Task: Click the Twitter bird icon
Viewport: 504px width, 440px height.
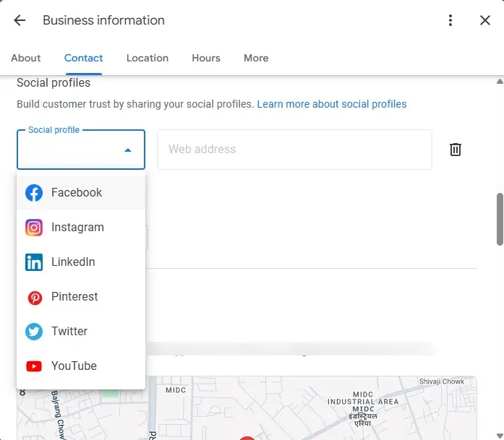Action: pos(34,332)
